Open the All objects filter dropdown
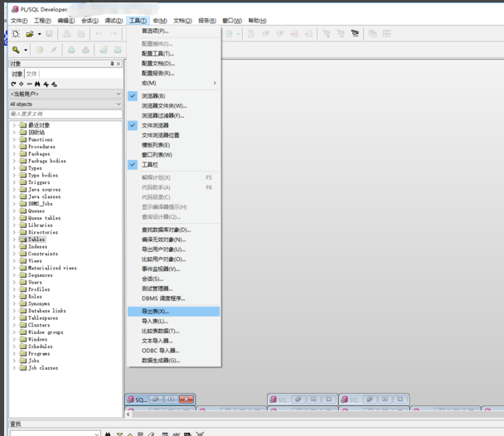Screen dimensions: 504x436 click(x=65, y=104)
